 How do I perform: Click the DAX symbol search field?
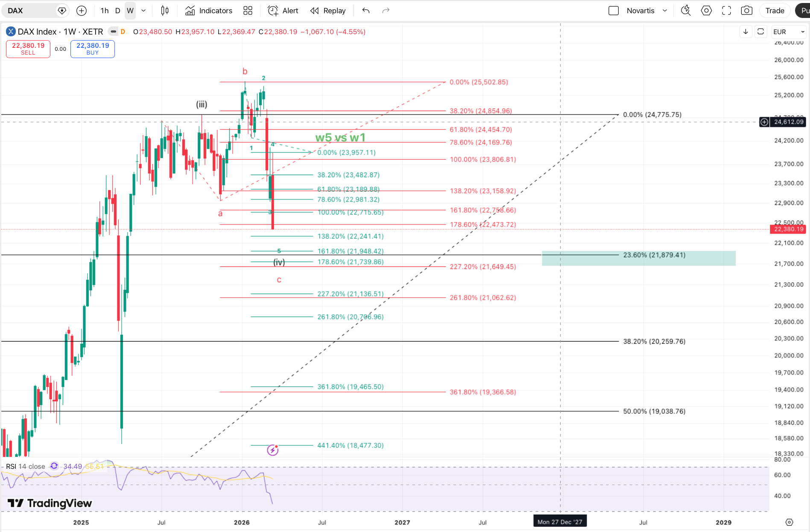[x=30, y=11]
